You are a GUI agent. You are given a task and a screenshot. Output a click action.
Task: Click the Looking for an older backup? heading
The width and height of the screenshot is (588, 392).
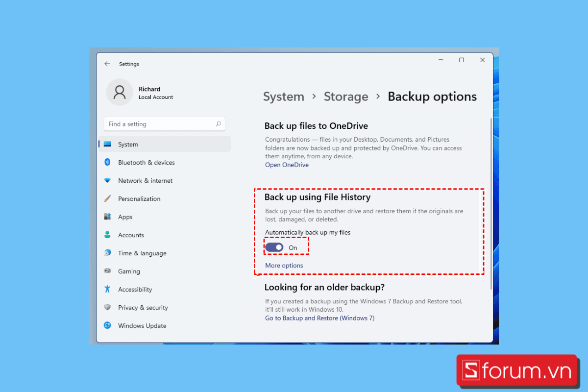pos(324,287)
